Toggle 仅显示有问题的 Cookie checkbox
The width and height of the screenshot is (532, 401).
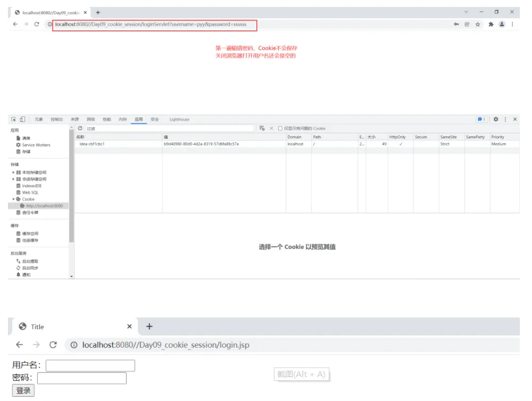click(280, 129)
